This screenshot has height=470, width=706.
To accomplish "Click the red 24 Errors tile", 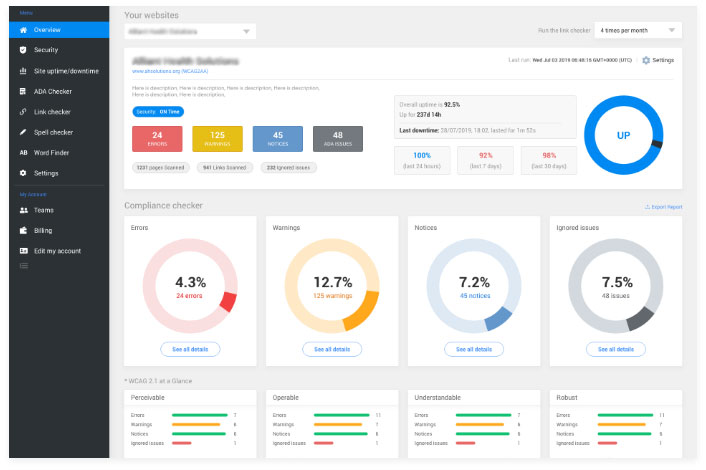I will click(x=157, y=139).
